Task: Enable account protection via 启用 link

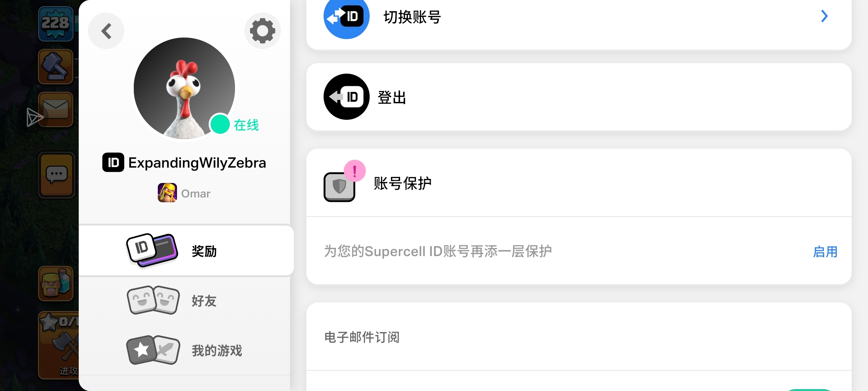Action: (825, 252)
